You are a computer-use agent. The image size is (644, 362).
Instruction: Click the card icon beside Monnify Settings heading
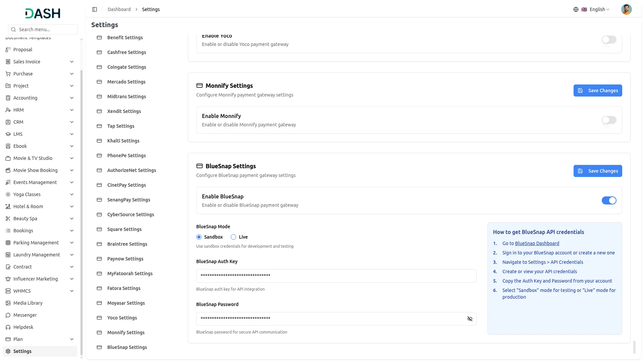200,85
